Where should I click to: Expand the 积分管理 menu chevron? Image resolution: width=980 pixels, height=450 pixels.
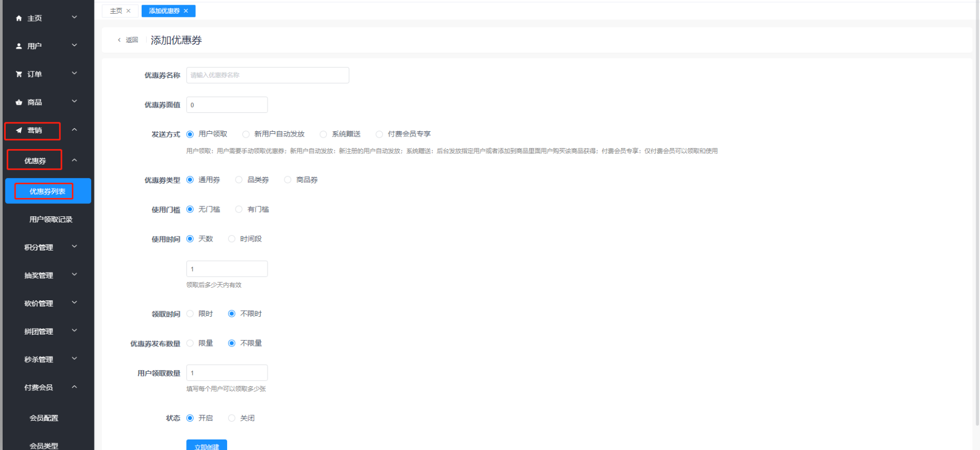pyautogui.click(x=74, y=247)
